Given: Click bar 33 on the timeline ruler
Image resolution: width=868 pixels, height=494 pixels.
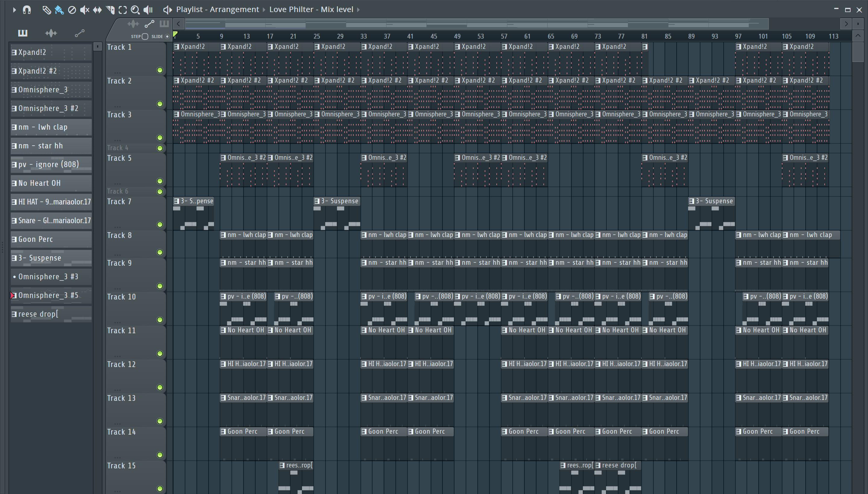Looking at the screenshot, I should coord(363,36).
